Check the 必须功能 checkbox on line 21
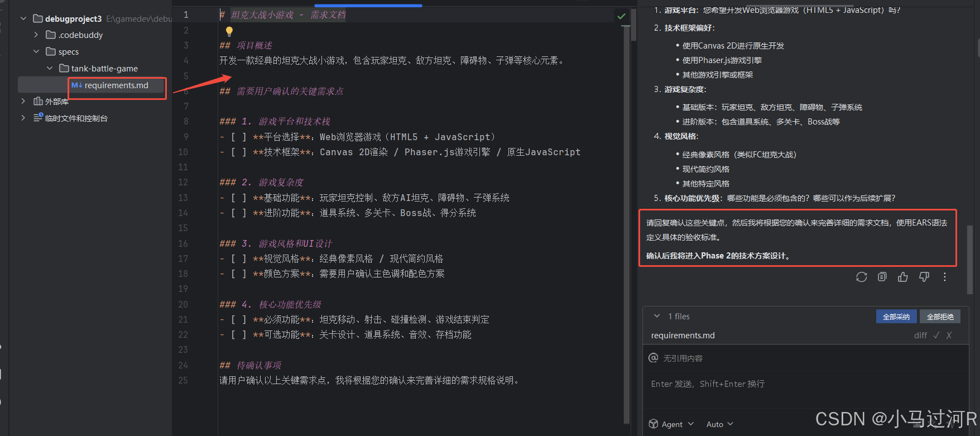 click(x=238, y=319)
